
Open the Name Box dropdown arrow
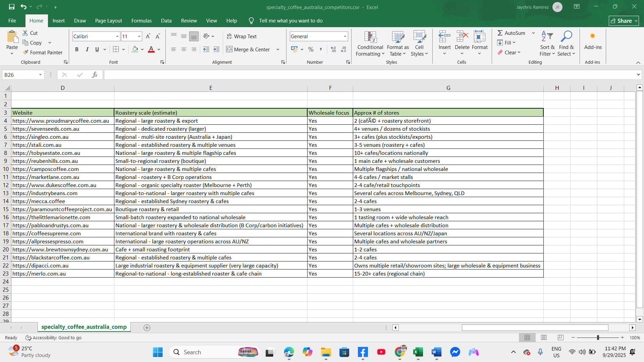click(x=40, y=75)
